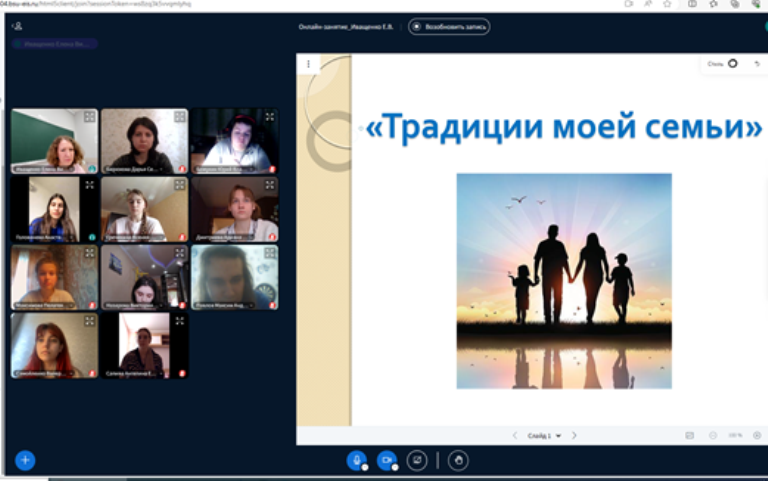Image resolution: width=768 pixels, height=481 pixels.
Task: Add page to browser favorites star
Action: [x=667, y=4]
